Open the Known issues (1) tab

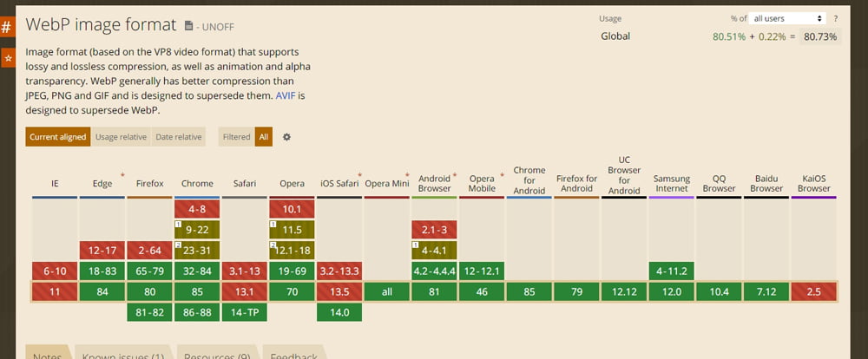coord(123,353)
